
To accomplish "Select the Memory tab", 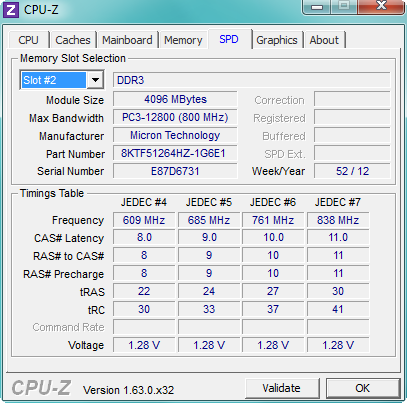I will (x=183, y=40).
